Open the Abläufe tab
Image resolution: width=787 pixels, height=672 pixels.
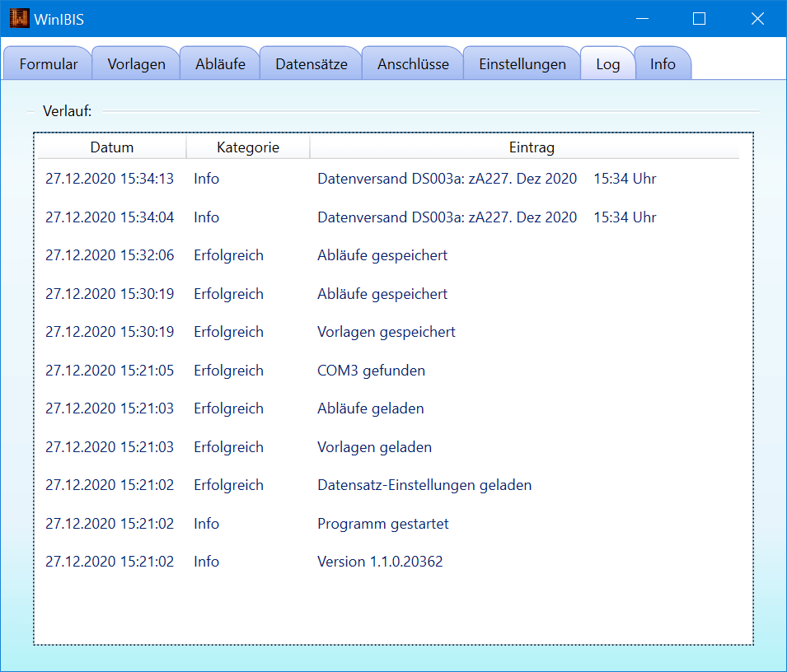pyautogui.click(x=220, y=63)
